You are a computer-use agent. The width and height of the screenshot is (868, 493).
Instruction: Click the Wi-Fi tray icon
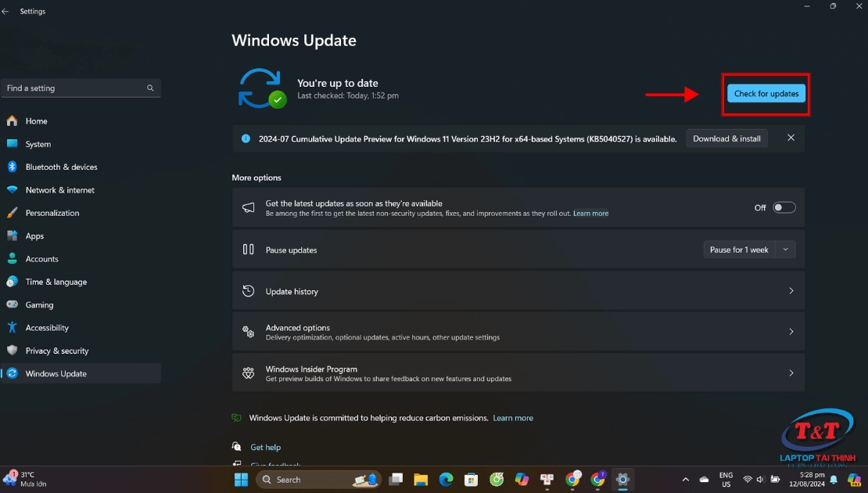(748, 480)
